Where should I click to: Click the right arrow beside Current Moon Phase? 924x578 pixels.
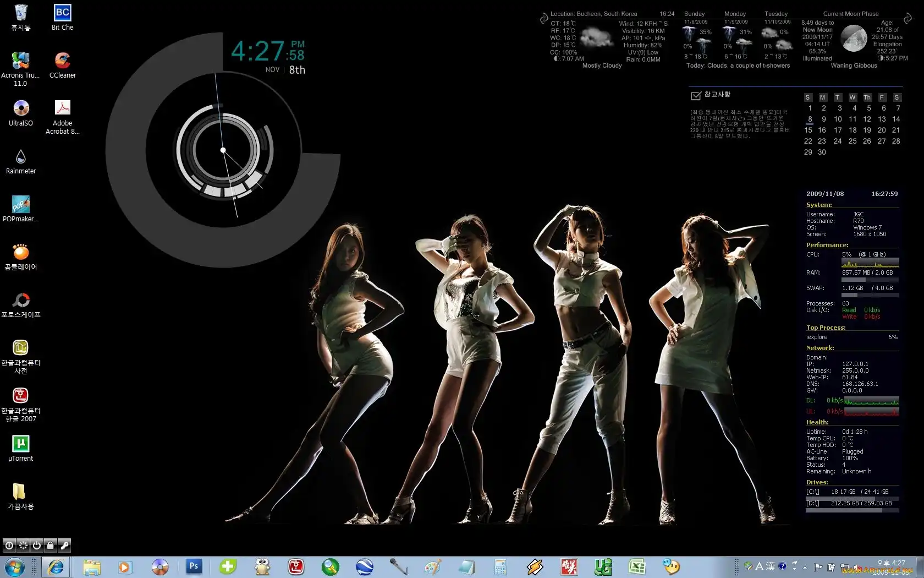pos(908,18)
